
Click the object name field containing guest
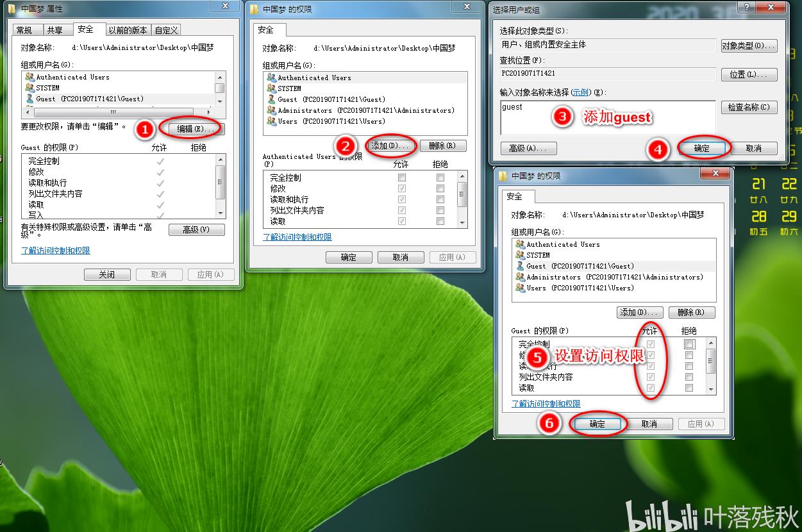coord(608,117)
